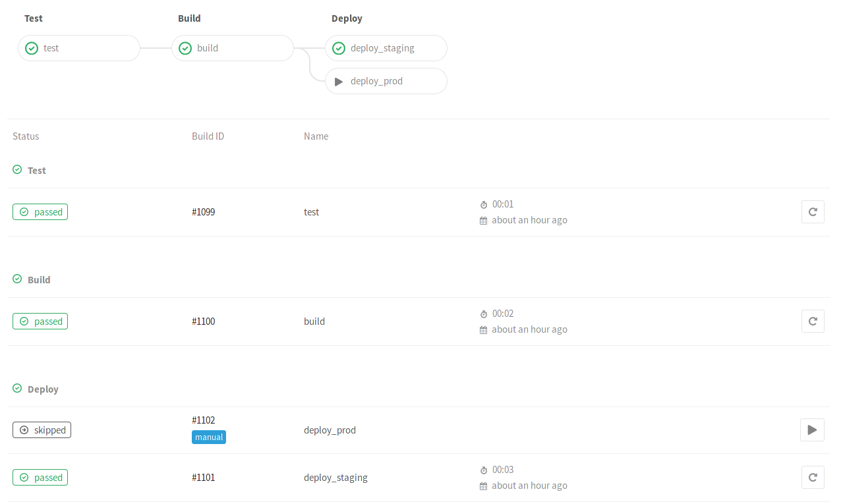Click the retry icon for deploy_staging
Screen dimensions: 841x504
coord(813,477)
